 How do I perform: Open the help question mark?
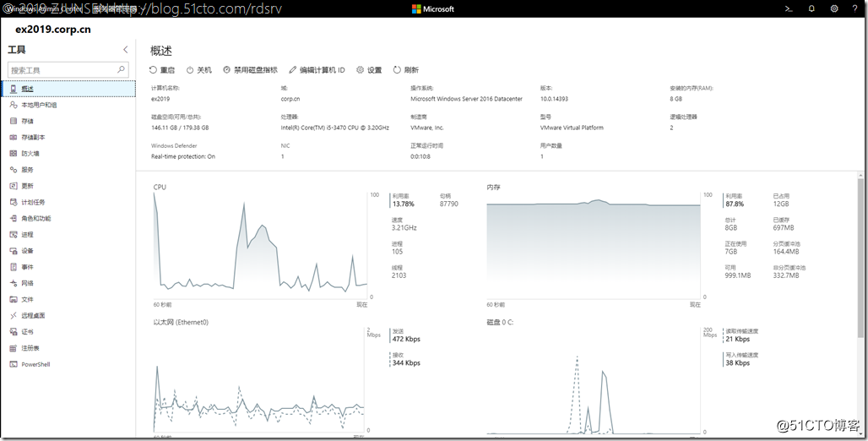(x=855, y=8)
